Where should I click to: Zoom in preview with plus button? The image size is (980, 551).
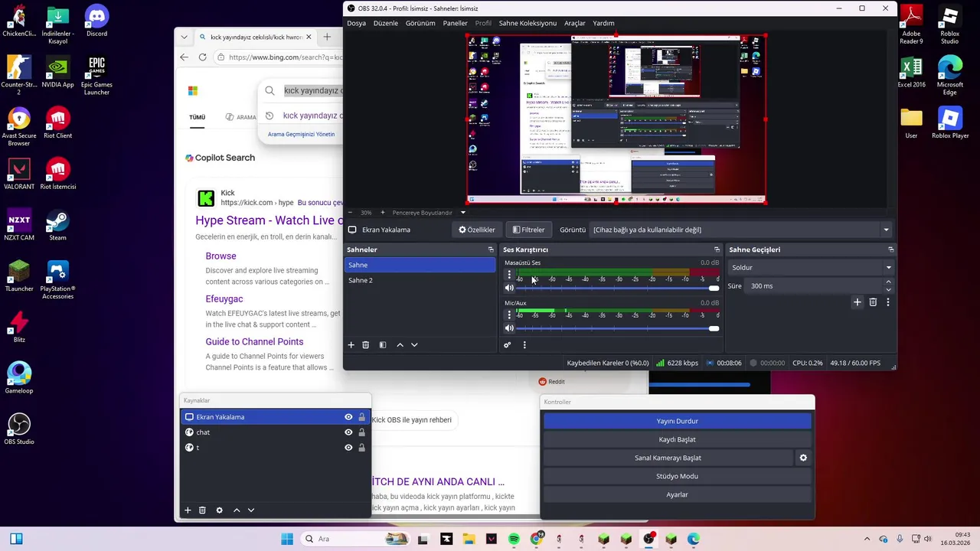point(383,213)
